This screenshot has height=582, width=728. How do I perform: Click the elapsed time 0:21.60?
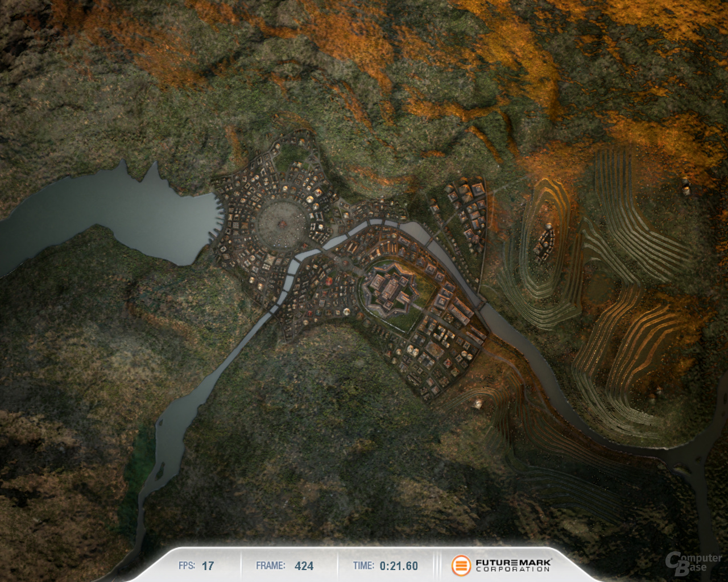399,566
